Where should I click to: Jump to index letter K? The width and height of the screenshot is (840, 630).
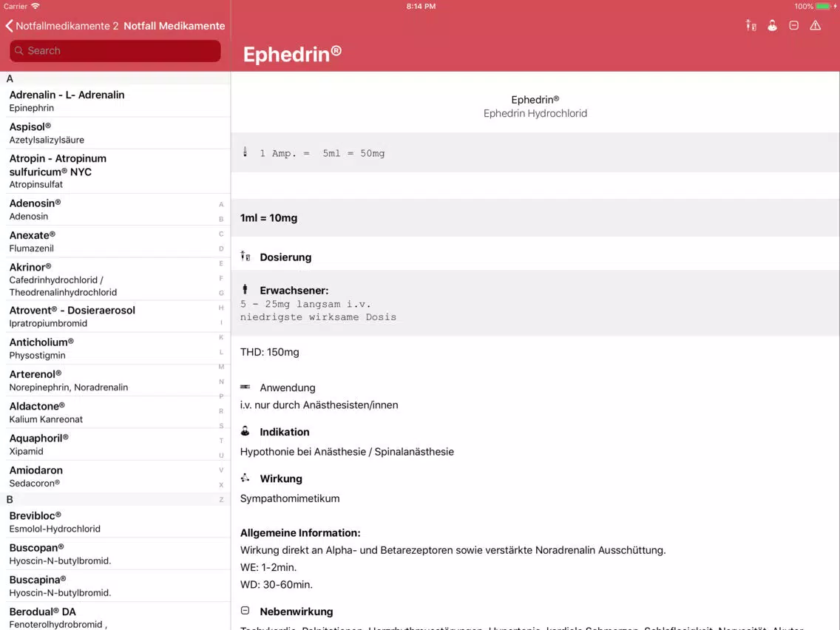point(221,337)
